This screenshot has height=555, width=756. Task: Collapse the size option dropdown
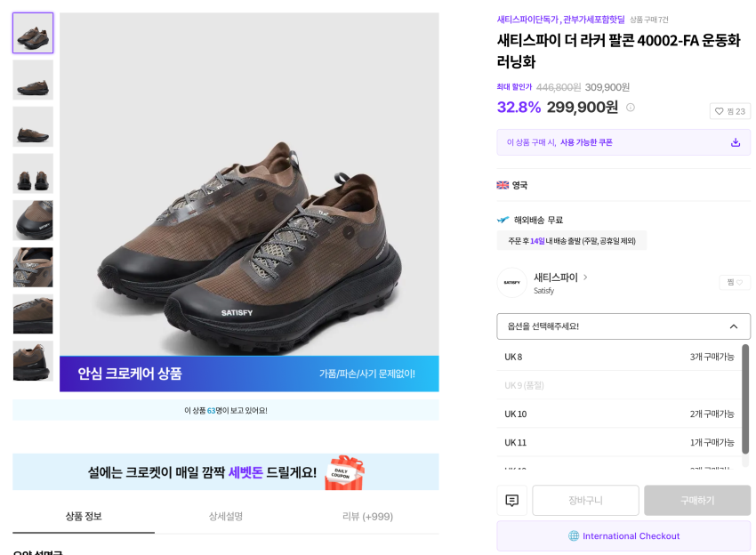click(733, 326)
